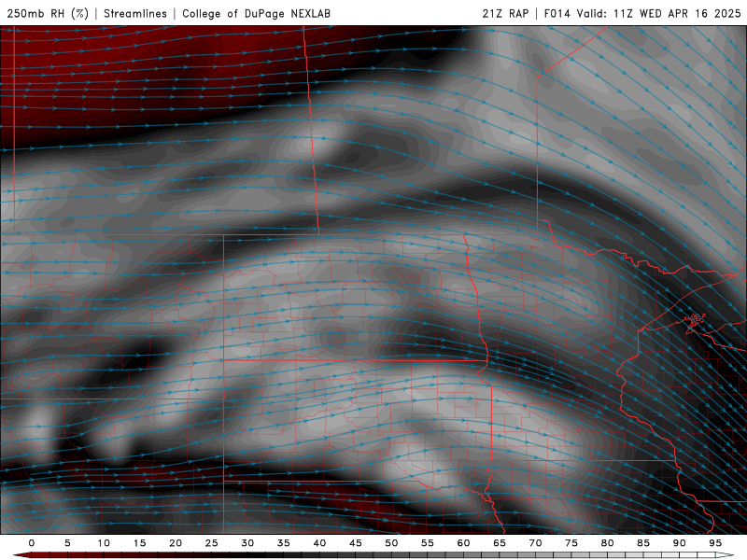Click the colorbar label '25'
Screen dimensions: 747x560
tap(212, 543)
